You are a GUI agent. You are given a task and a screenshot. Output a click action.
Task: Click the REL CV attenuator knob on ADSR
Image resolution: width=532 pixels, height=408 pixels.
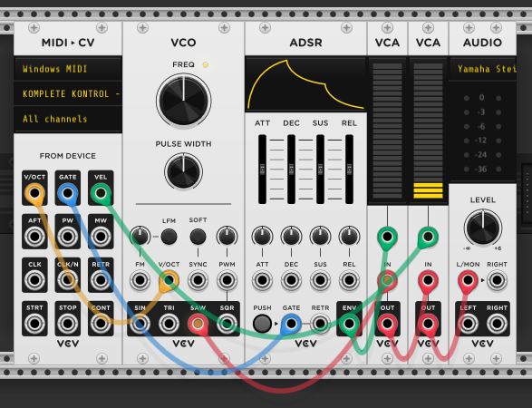pos(349,237)
